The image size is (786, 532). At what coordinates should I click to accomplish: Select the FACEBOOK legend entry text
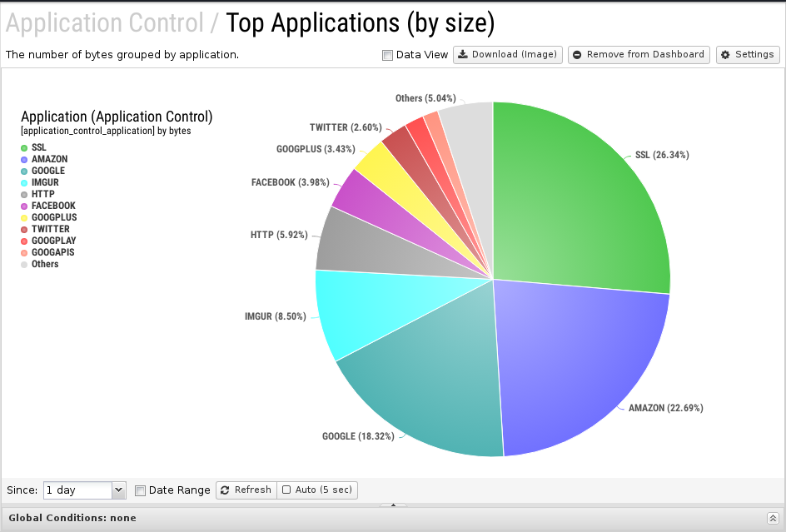[53, 206]
